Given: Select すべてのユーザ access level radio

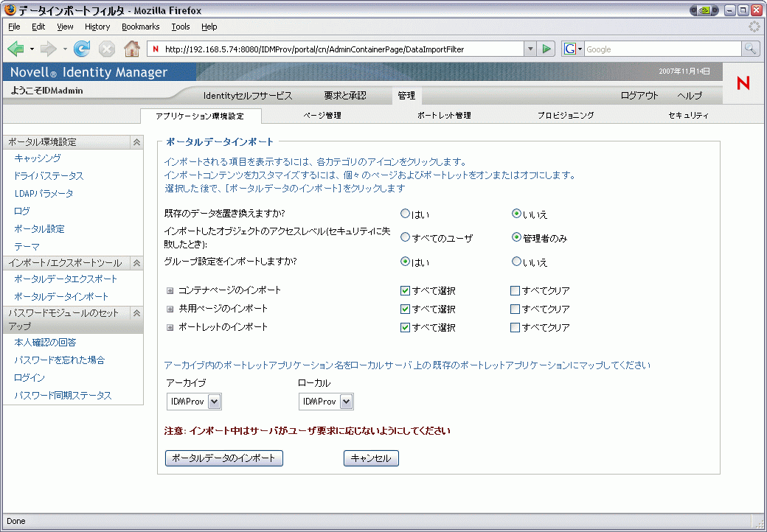Looking at the screenshot, I should (x=405, y=237).
